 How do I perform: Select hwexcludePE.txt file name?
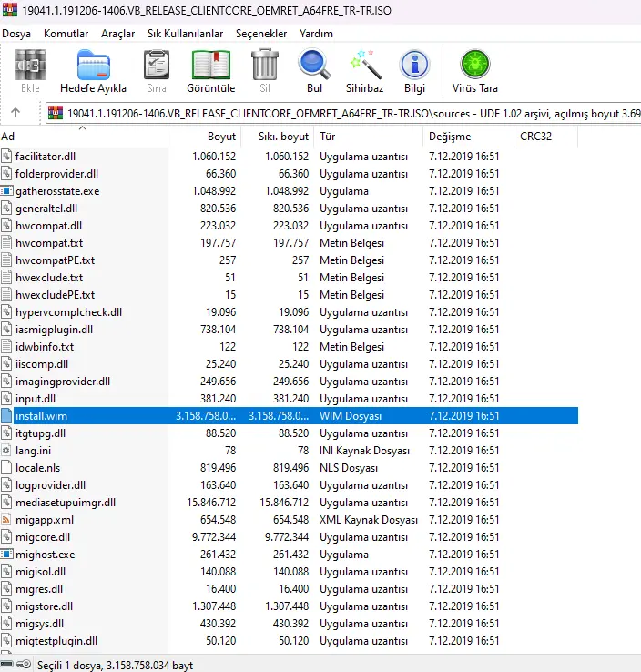(x=56, y=295)
